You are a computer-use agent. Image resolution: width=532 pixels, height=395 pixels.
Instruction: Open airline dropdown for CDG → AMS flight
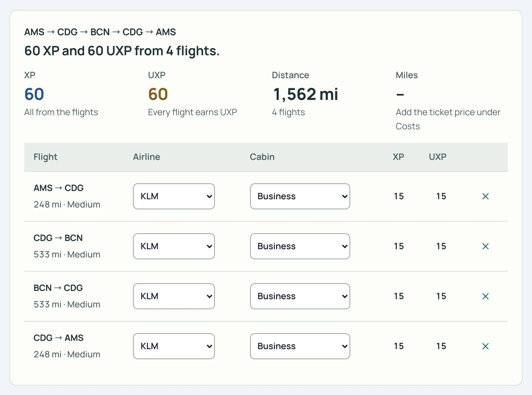[x=174, y=346]
